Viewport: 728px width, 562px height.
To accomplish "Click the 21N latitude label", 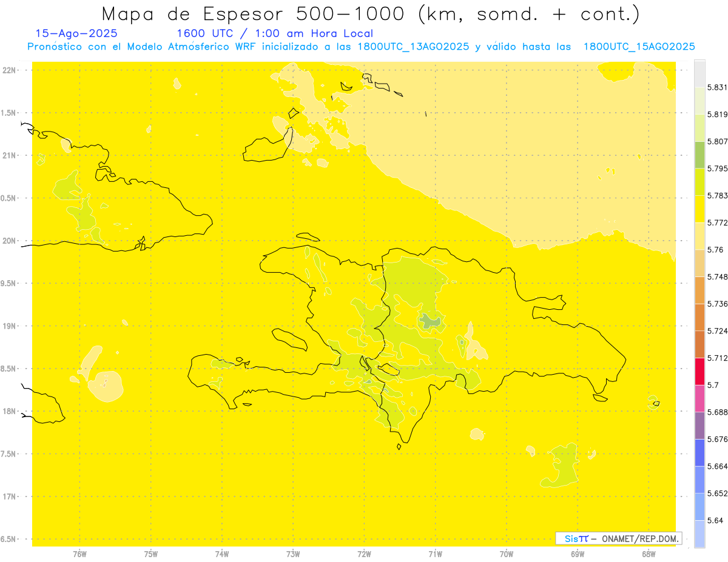I will [x=8, y=155].
